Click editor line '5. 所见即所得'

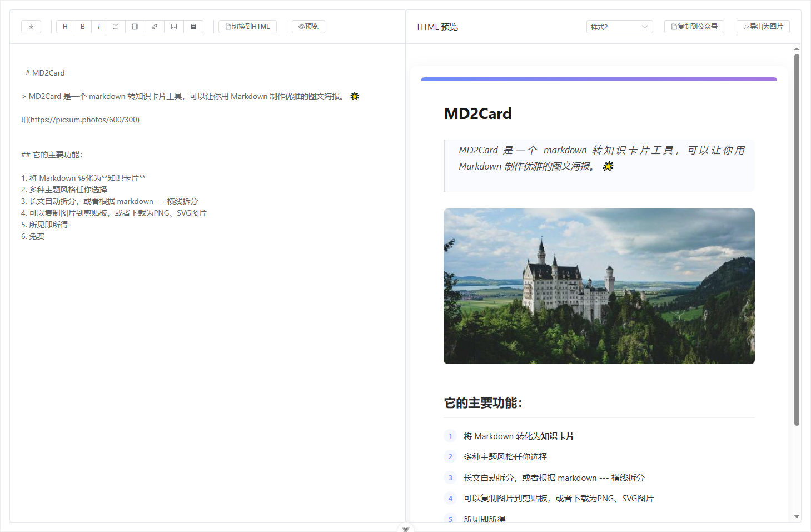pyautogui.click(x=44, y=225)
